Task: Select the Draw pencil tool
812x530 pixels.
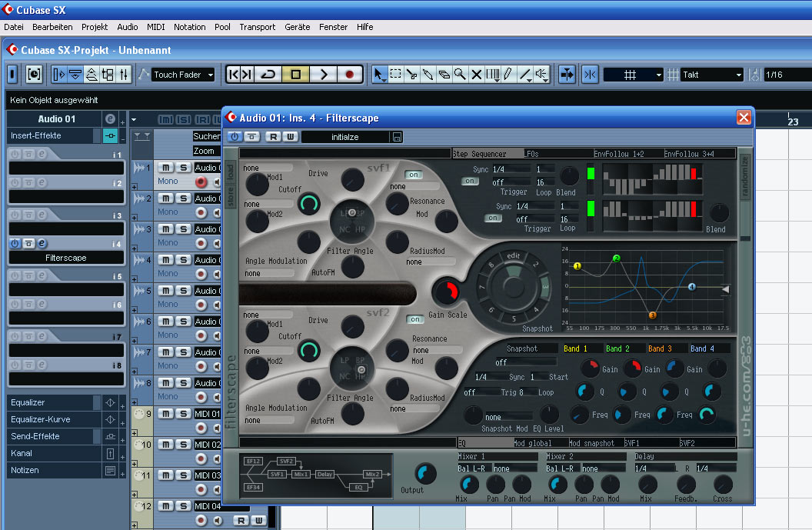Action: point(508,75)
